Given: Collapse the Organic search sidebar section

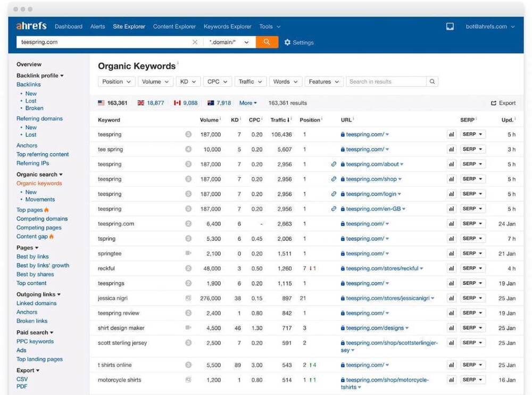Looking at the screenshot, I should tap(39, 174).
